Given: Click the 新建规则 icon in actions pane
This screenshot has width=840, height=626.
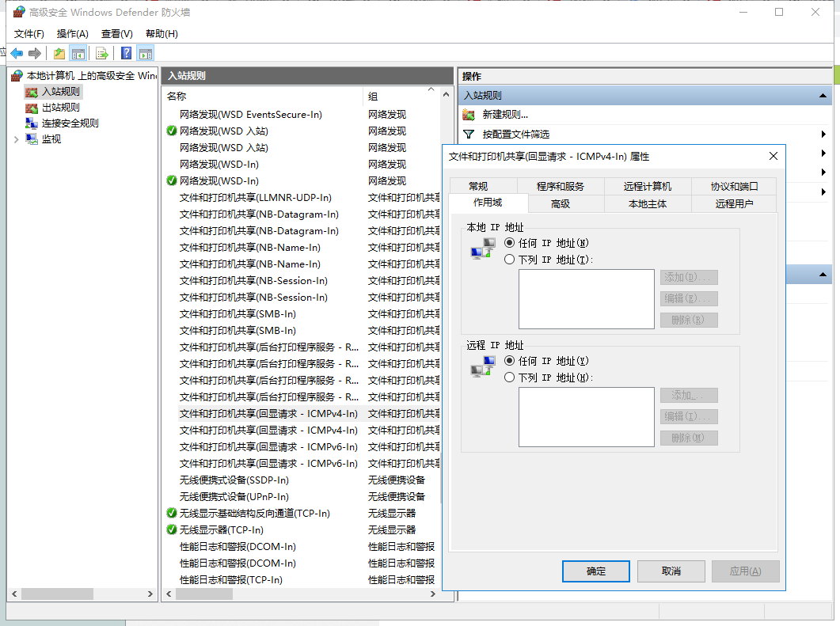Looking at the screenshot, I should (469, 115).
